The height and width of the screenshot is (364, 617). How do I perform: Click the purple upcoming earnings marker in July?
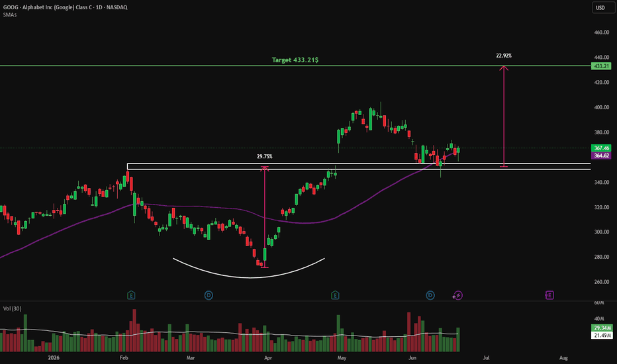[x=549, y=295]
